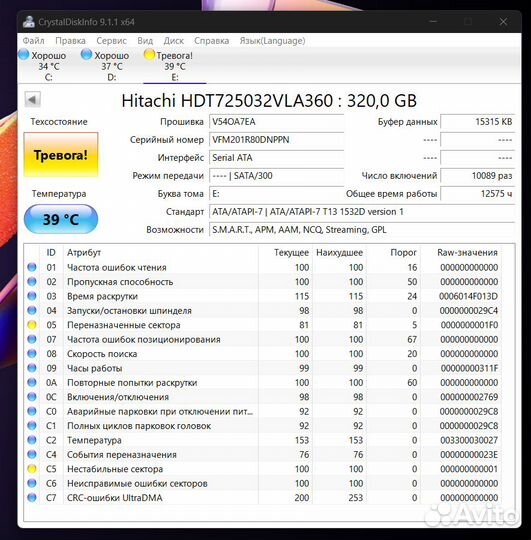Viewport: 531px width, 540px height.
Task: Click the yellow icon for Переназначенные сектора
Action: [32, 325]
